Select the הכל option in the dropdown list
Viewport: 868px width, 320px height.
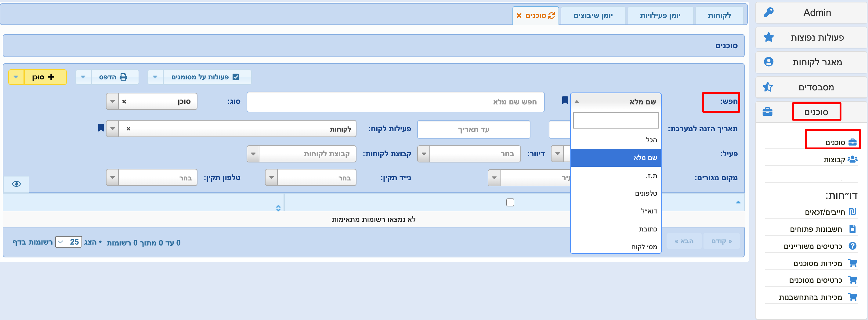616,140
